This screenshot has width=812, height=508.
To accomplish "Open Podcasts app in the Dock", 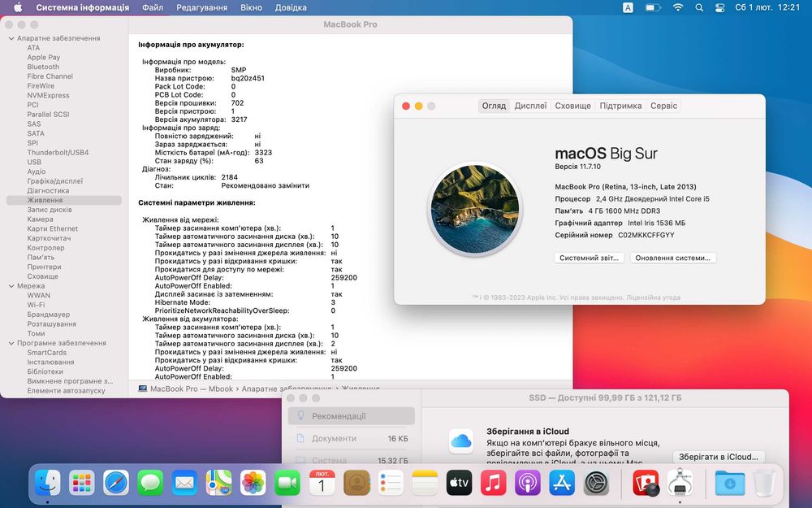I will tap(528, 483).
